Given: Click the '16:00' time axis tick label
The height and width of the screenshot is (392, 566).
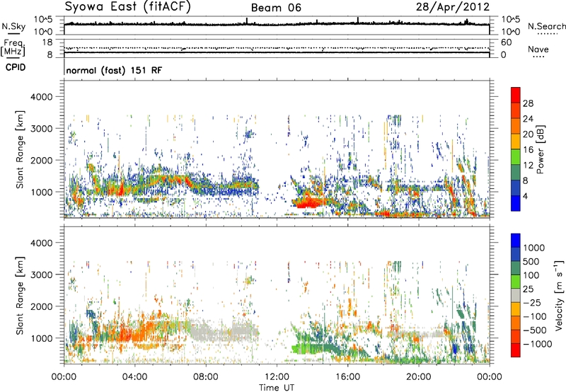Looking at the screenshot, I should point(347,377).
